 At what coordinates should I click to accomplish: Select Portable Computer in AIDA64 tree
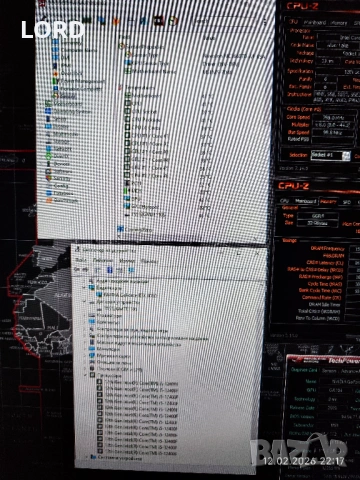(x=77, y=88)
